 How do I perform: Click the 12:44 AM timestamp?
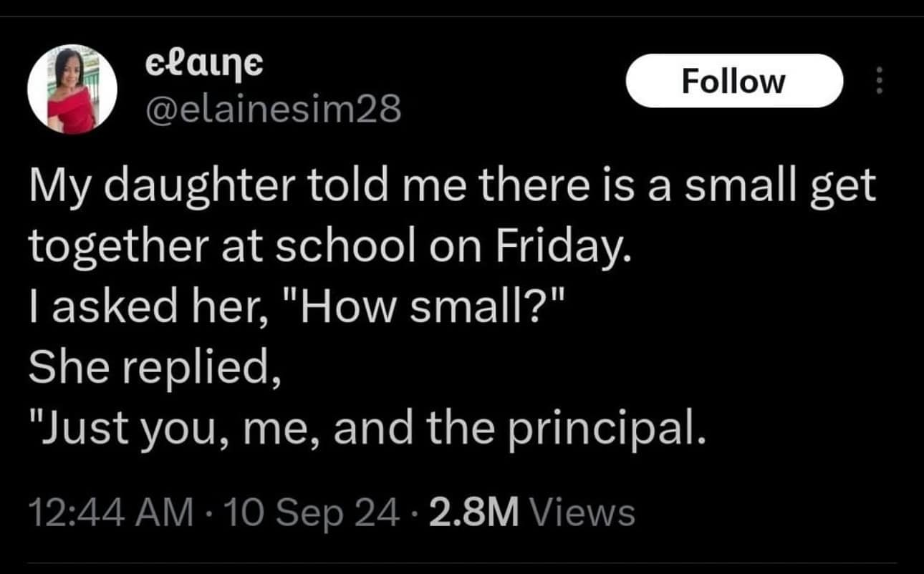(110, 512)
